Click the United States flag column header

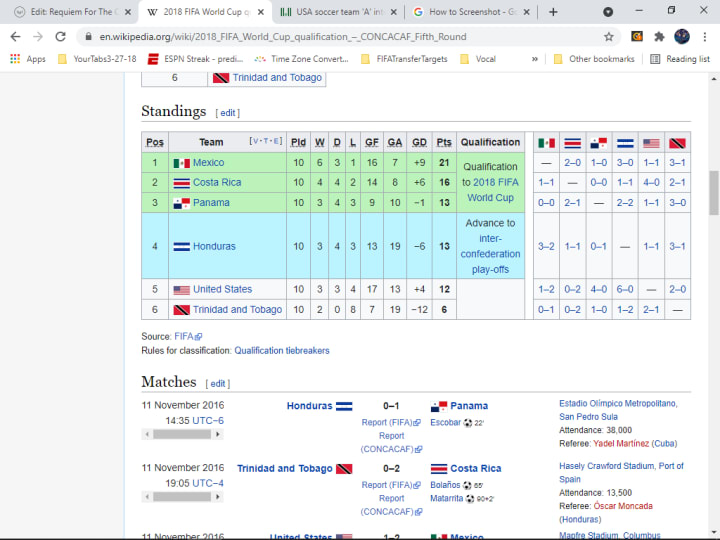click(x=651, y=143)
